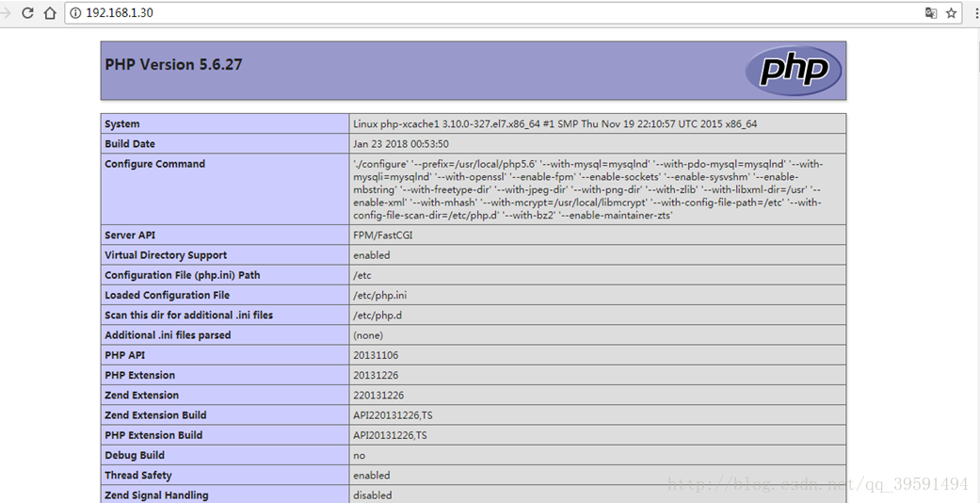Image resolution: width=980 pixels, height=503 pixels.
Task: Click the FPM/FastCGI Server API value
Action: pyautogui.click(x=382, y=235)
